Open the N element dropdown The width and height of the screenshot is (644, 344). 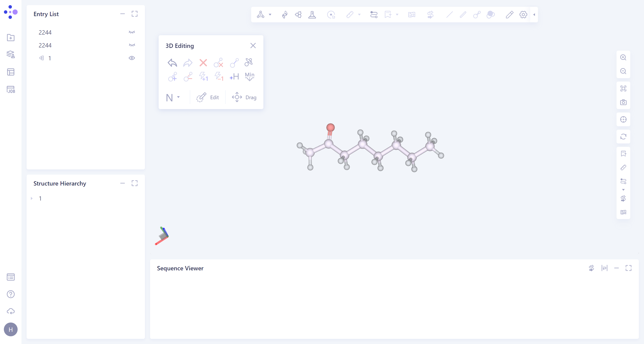pos(178,97)
